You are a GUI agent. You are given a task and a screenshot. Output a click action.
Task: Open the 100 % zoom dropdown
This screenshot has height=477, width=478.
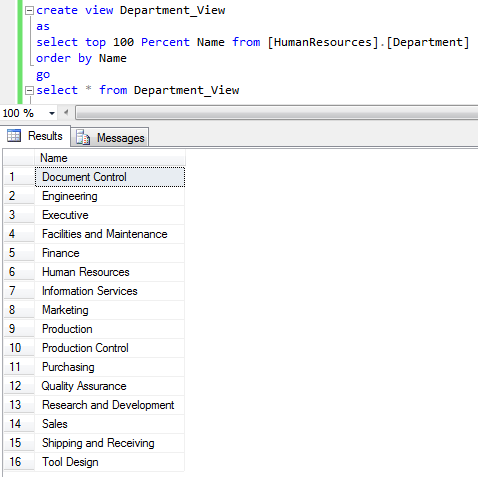pyautogui.click(x=52, y=113)
